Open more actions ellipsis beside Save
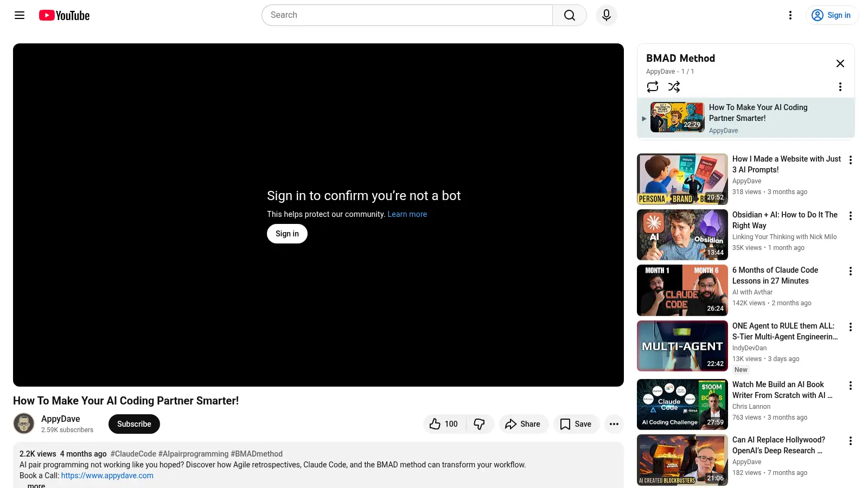The image size is (868, 488). [614, 424]
